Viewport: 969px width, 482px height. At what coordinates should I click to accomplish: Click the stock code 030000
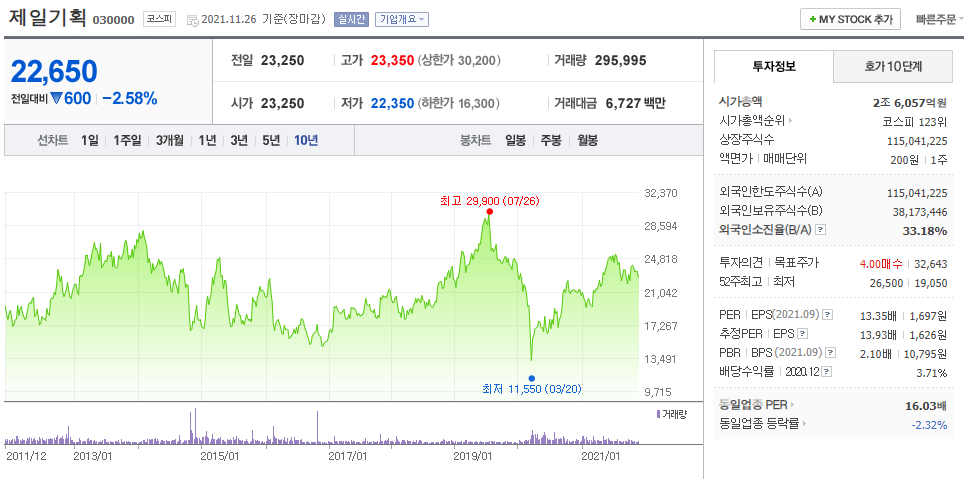click(113, 20)
